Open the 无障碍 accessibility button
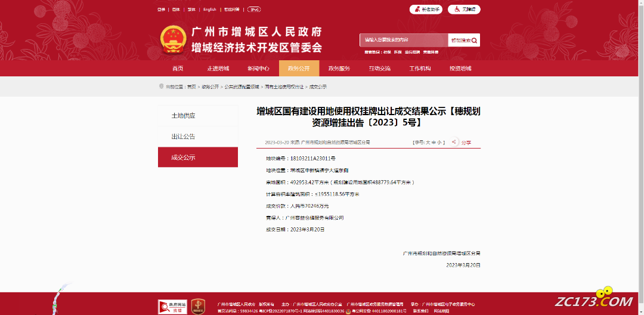 click(x=464, y=10)
